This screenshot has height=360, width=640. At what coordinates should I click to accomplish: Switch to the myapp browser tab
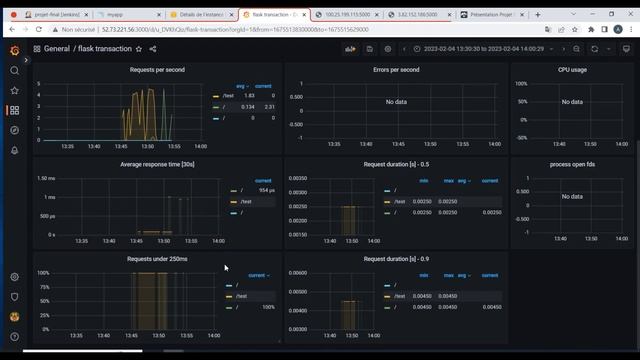coord(129,15)
